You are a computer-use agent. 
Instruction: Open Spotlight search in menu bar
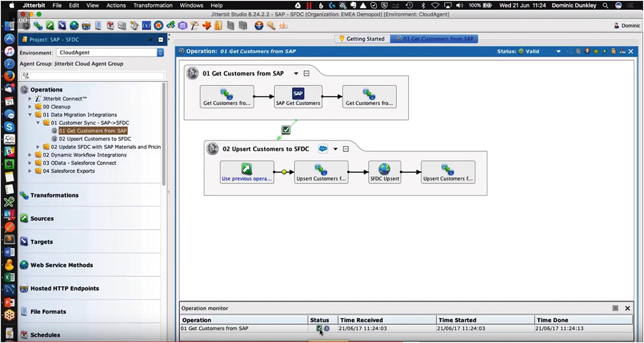tap(605, 5)
